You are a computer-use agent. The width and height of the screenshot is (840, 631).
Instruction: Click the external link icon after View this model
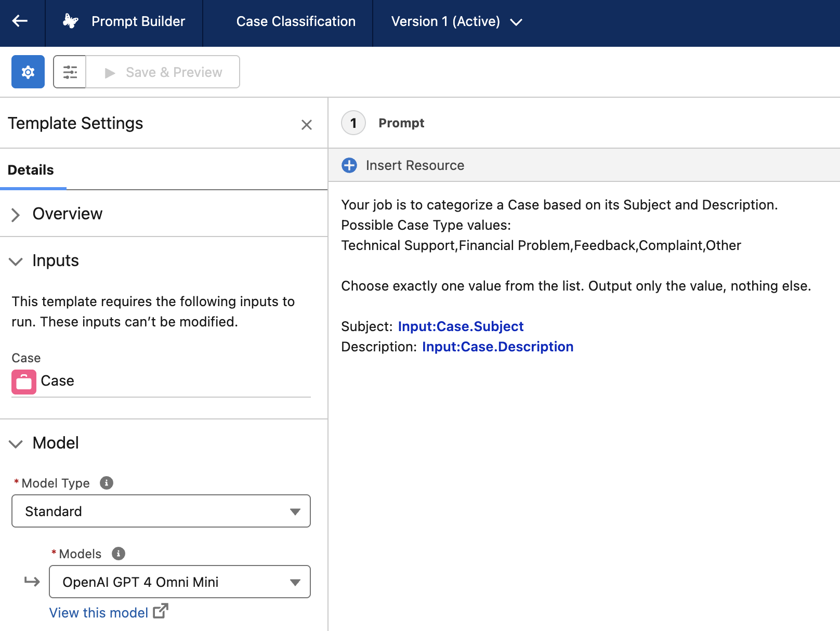pos(161,611)
